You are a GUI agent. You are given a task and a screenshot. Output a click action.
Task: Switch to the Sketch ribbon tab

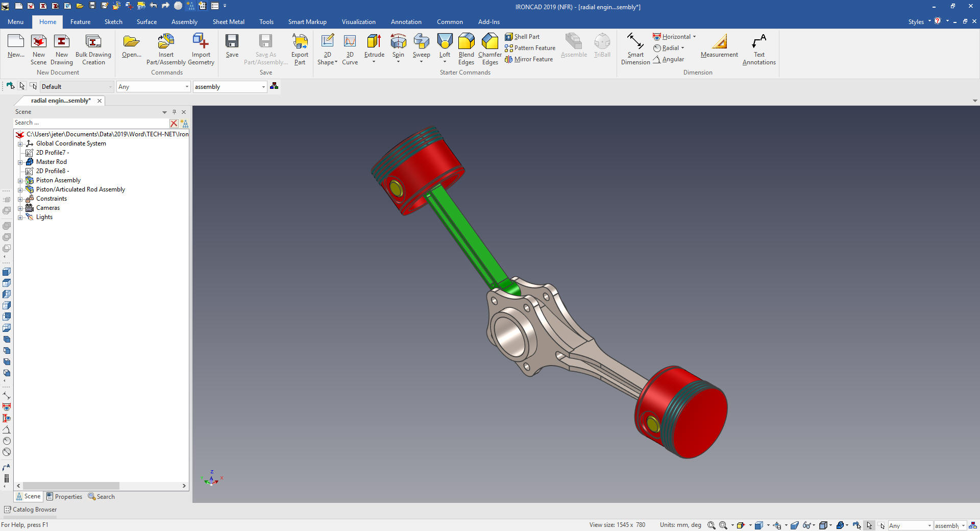pos(113,22)
